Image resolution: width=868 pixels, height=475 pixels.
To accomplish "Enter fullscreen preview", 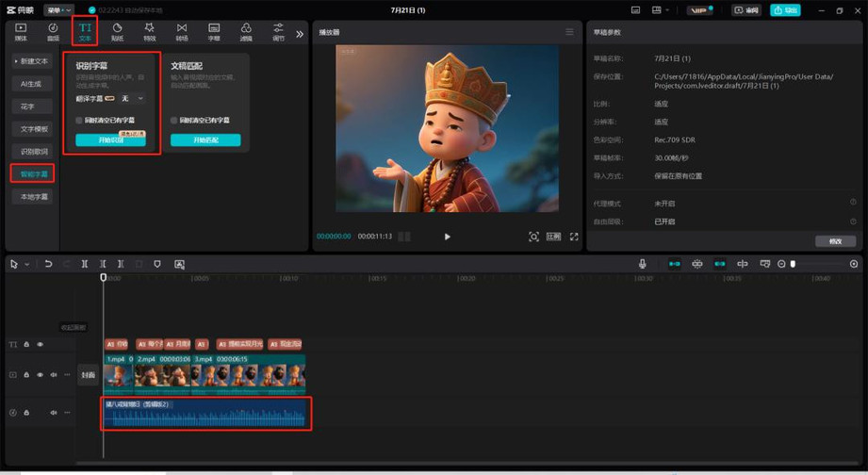I will tap(574, 237).
